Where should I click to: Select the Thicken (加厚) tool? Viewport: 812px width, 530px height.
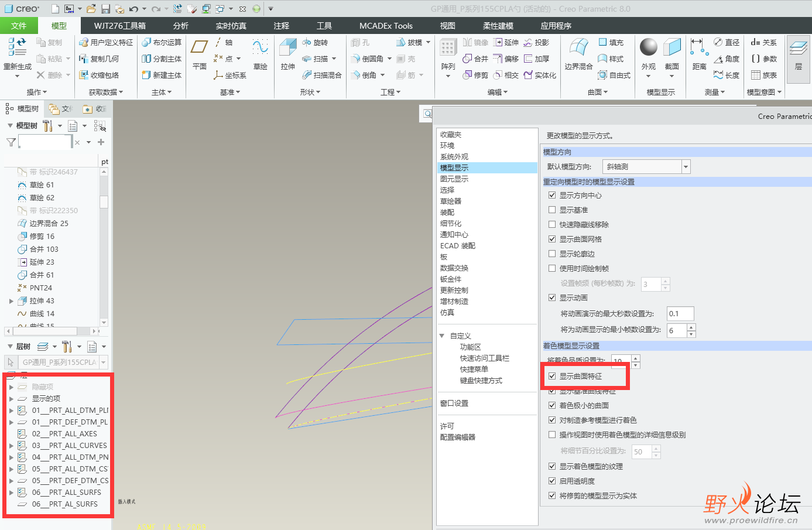(536, 59)
